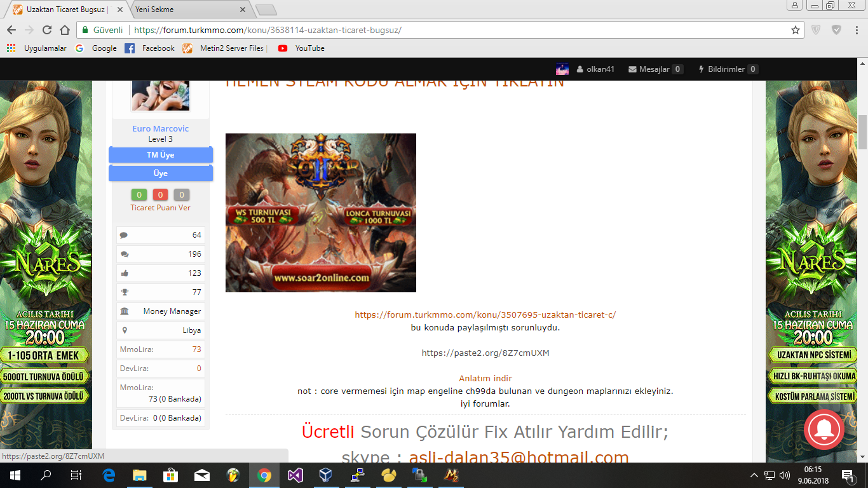Open a new browser tab
The image size is (868, 488).
click(x=266, y=10)
